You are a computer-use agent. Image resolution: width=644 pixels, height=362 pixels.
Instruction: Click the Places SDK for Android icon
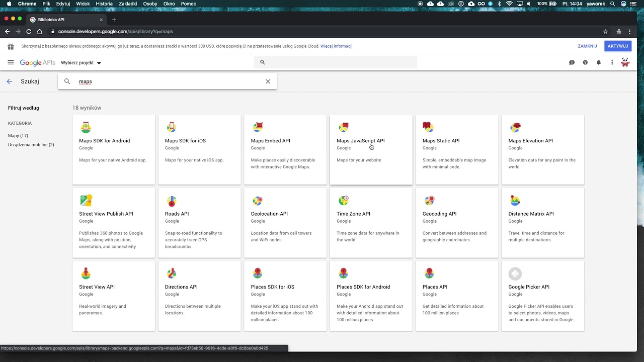coord(344,274)
